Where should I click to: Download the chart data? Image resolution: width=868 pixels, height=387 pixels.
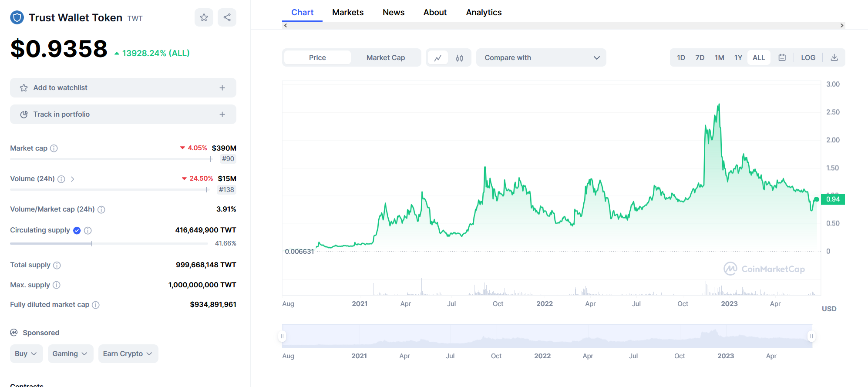pyautogui.click(x=834, y=57)
